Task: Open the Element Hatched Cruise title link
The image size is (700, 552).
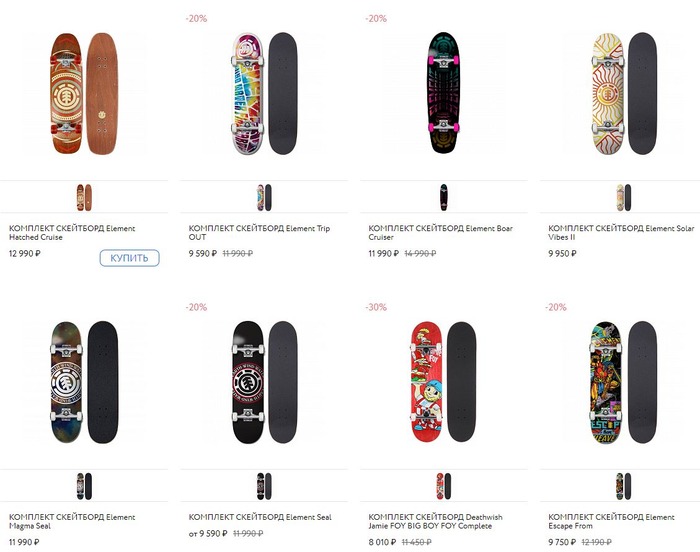Action: 72,233
